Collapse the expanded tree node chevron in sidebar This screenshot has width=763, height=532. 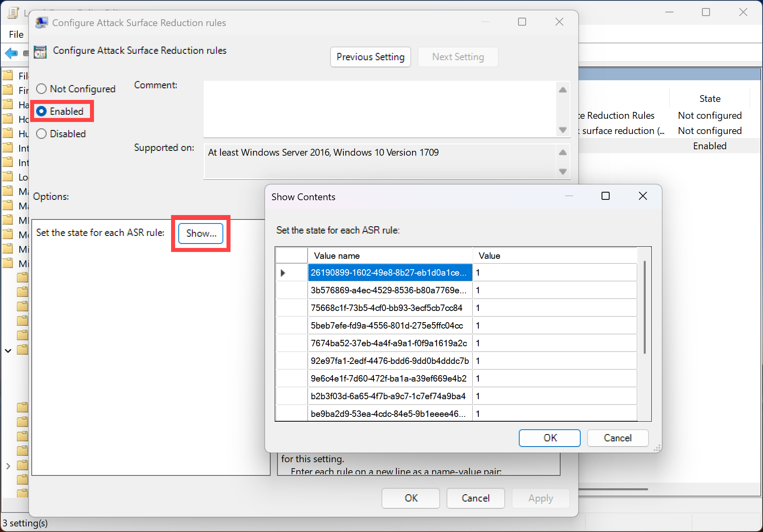point(8,351)
